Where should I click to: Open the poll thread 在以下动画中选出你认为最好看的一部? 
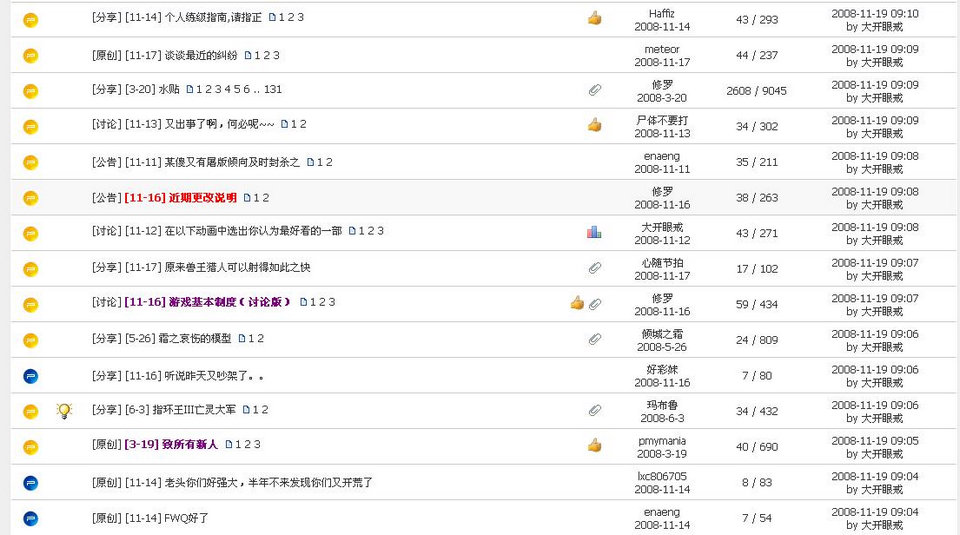coord(233,231)
